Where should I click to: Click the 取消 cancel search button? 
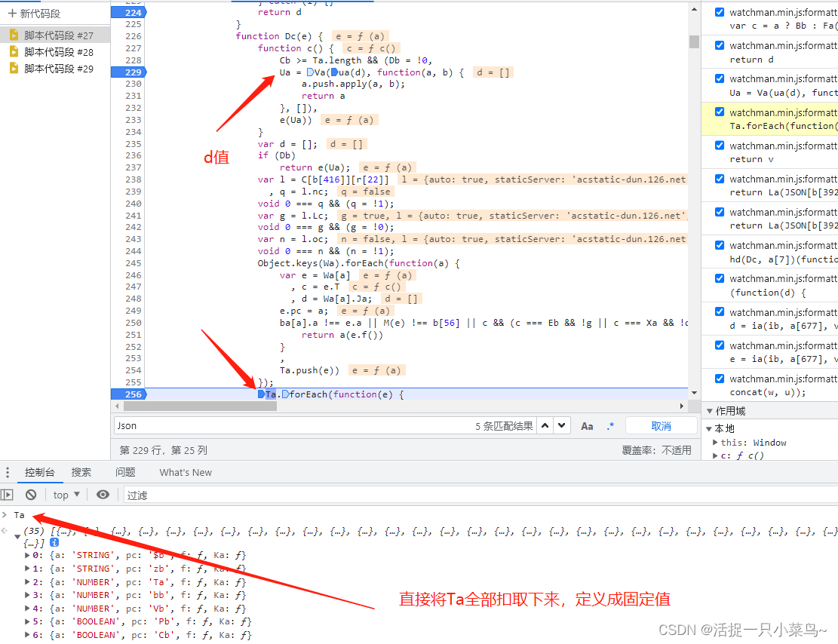point(661,426)
